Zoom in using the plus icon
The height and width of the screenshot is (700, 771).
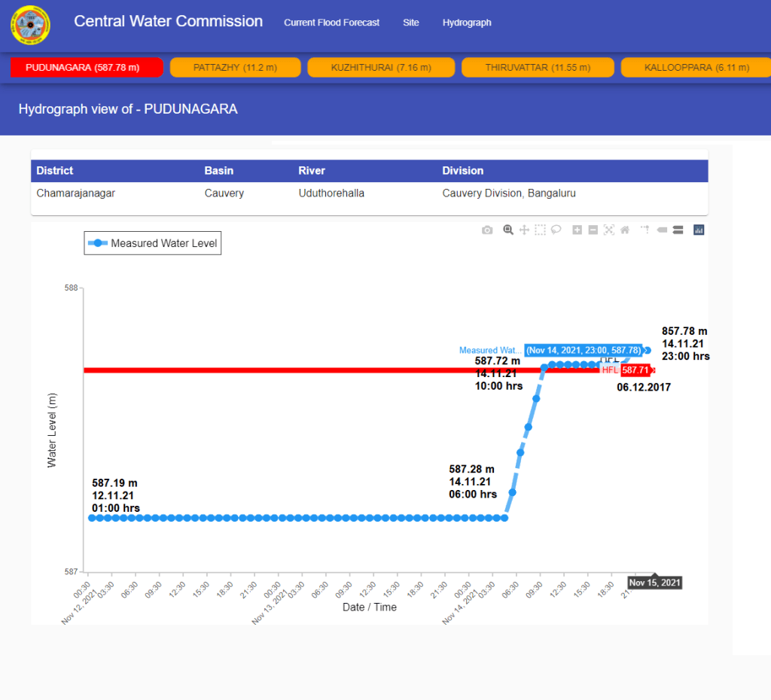[577, 230]
